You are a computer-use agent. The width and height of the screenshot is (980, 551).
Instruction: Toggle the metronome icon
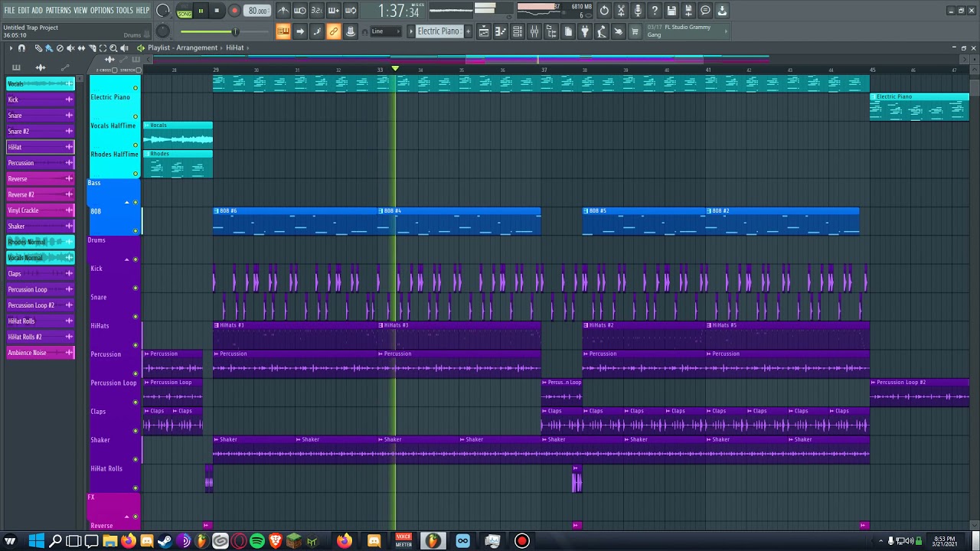(283, 11)
